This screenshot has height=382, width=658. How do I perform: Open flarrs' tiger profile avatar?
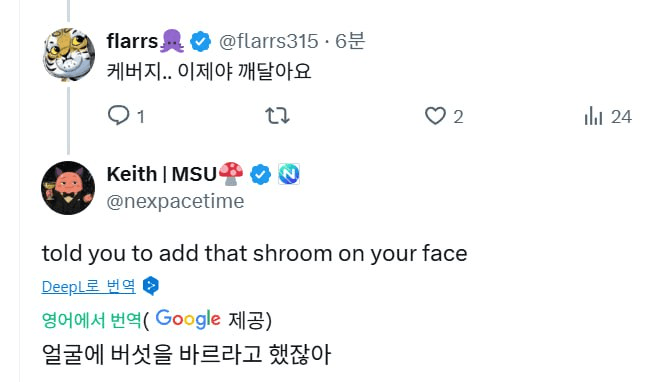pos(68,54)
